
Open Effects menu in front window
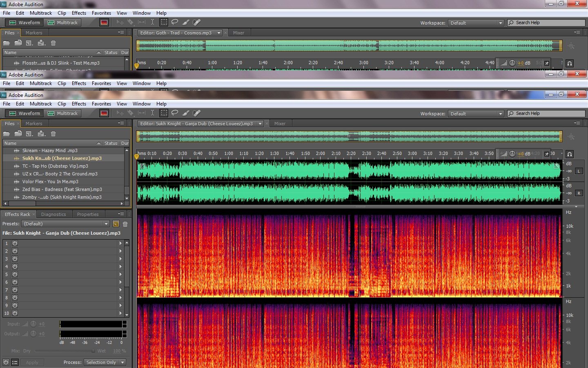tap(79, 104)
